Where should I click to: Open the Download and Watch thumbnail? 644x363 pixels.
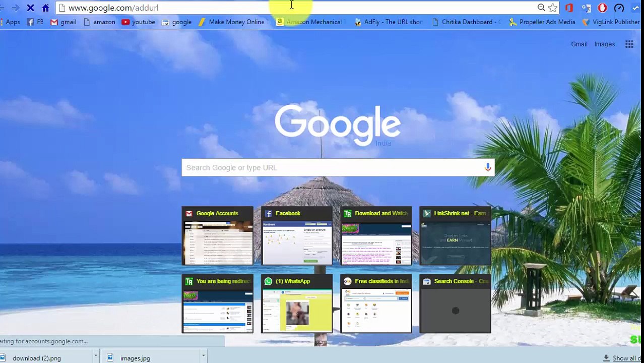click(x=376, y=235)
